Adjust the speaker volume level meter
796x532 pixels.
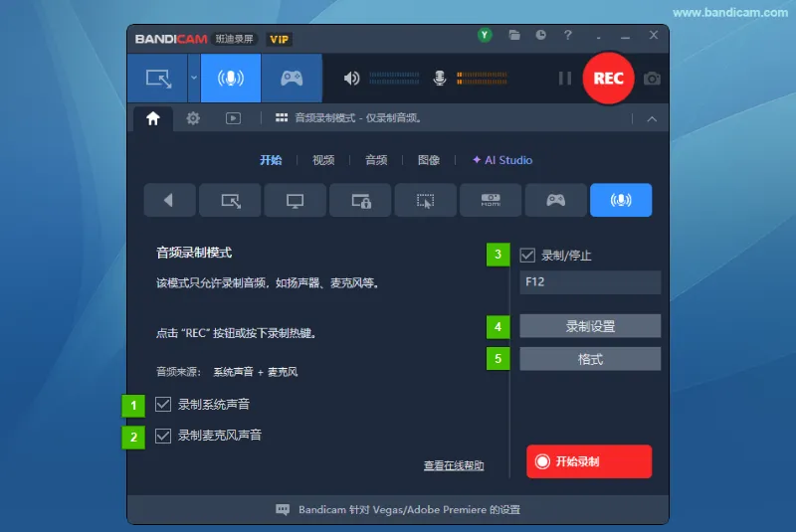394,79
